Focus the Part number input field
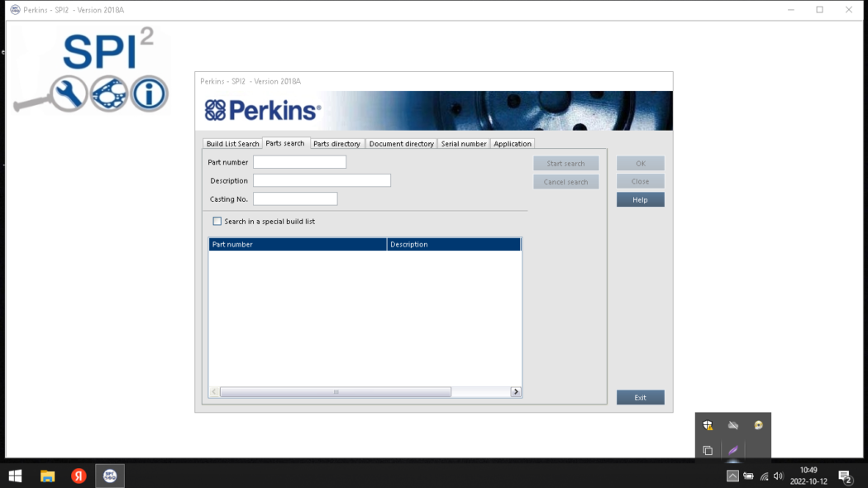Screen dimensions: 868x488 [x=299, y=162]
